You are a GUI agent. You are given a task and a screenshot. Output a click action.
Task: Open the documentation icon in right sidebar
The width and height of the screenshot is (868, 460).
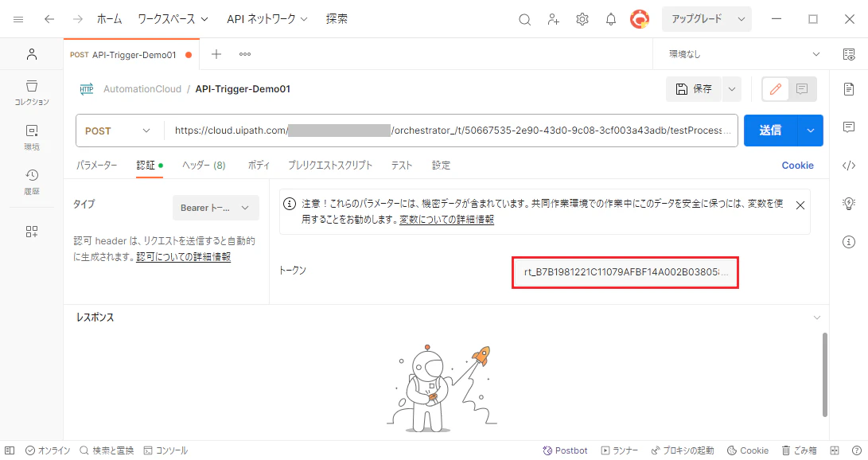849,88
